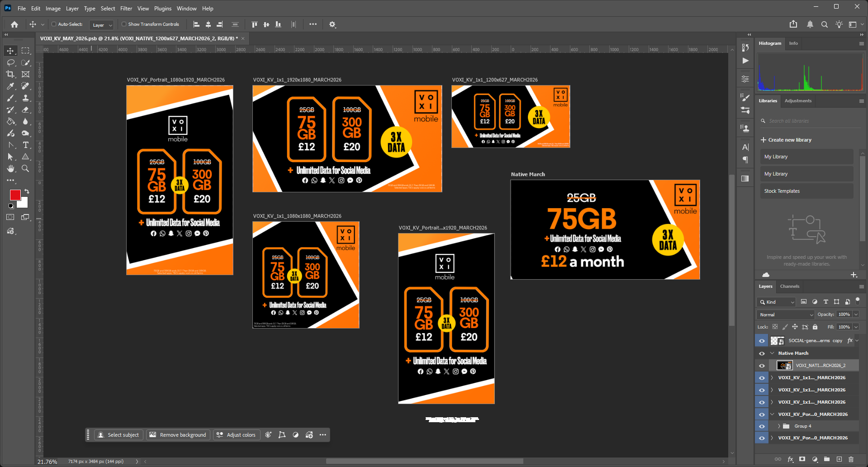Open the Plugins menu
Image resolution: width=868 pixels, height=467 pixels.
pyautogui.click(x=163, y=9)
